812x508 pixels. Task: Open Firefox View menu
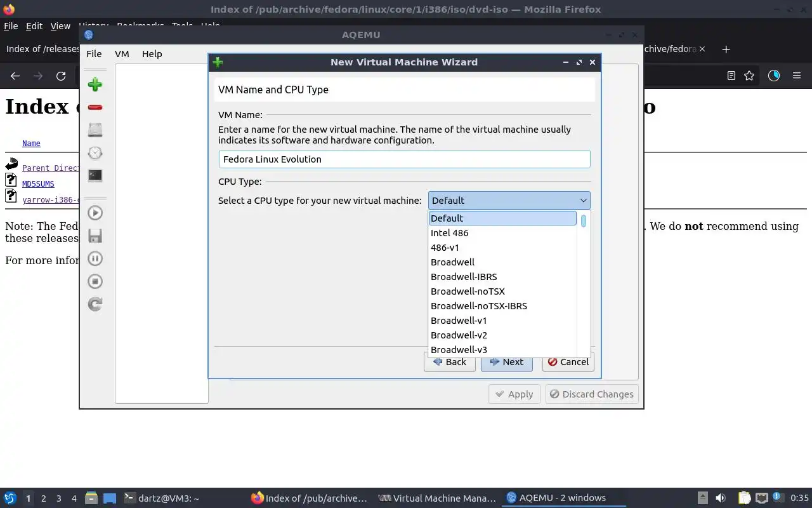tap(60, 26)
